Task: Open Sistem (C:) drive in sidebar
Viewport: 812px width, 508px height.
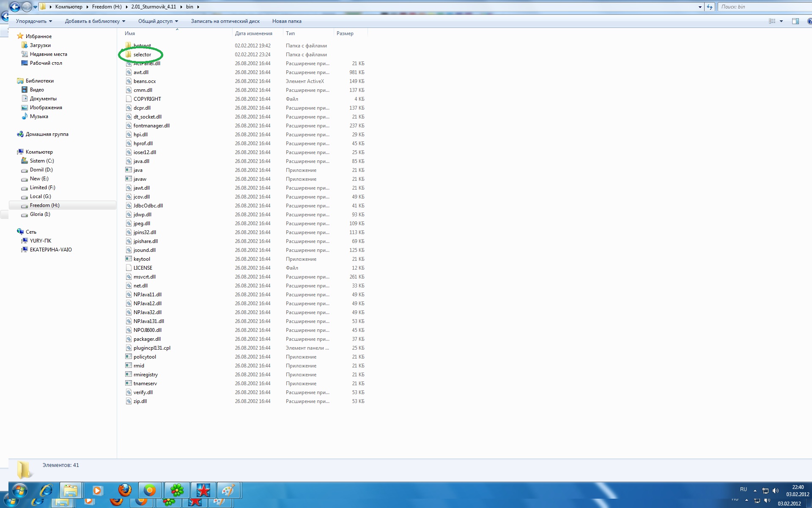Action: point(41,161)
